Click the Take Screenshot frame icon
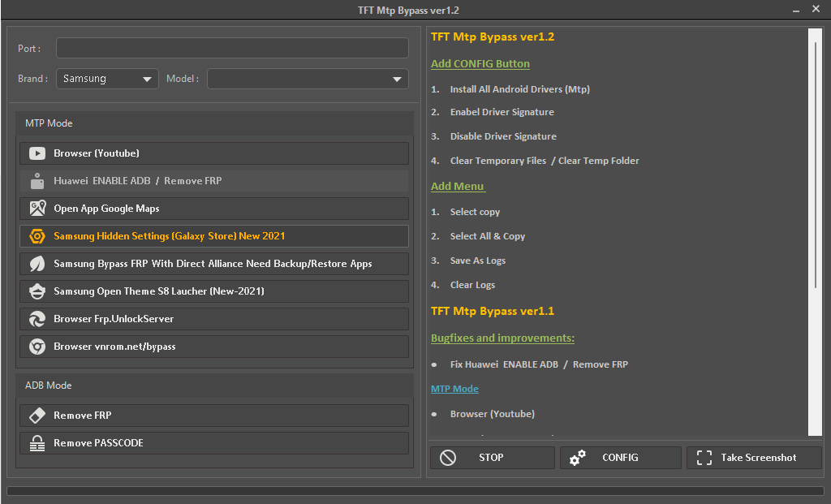The image size is (831, 504). coord(705,457)
